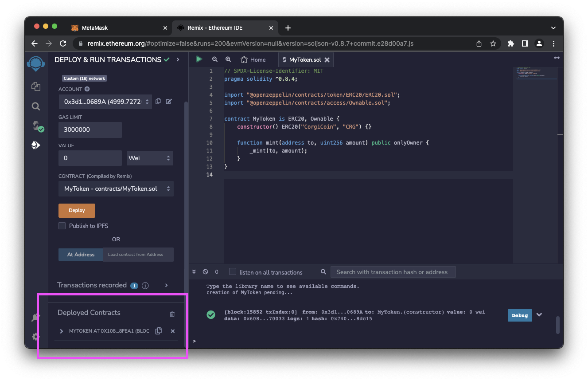The image size is (588, 381).
Task: Click the Custom (18) network badge
Action: [84, 78]
